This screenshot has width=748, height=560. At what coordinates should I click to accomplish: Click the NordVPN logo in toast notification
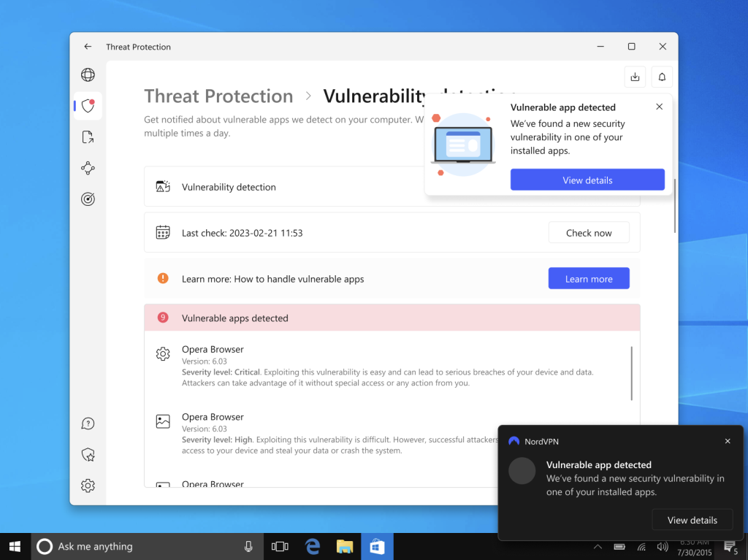(x=514, y=441)
